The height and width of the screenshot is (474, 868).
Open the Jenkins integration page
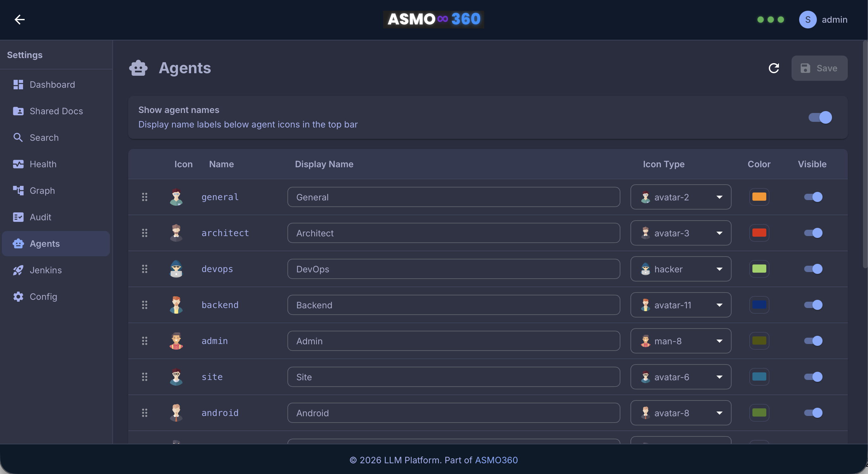click(x=45, y=270)
